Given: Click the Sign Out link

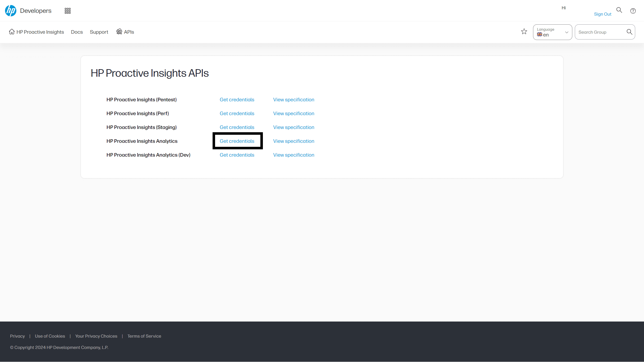Looking at the screenshot, I should click(602, 14).
